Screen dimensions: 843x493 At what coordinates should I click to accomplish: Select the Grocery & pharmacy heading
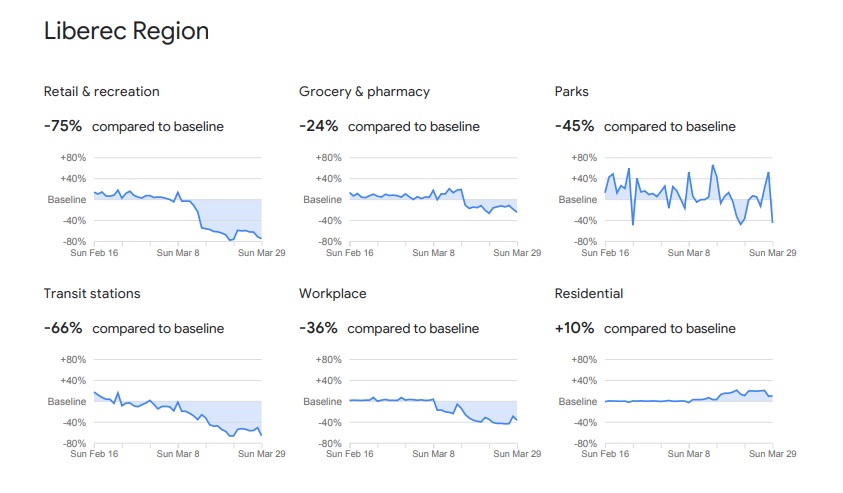point(364,92)
